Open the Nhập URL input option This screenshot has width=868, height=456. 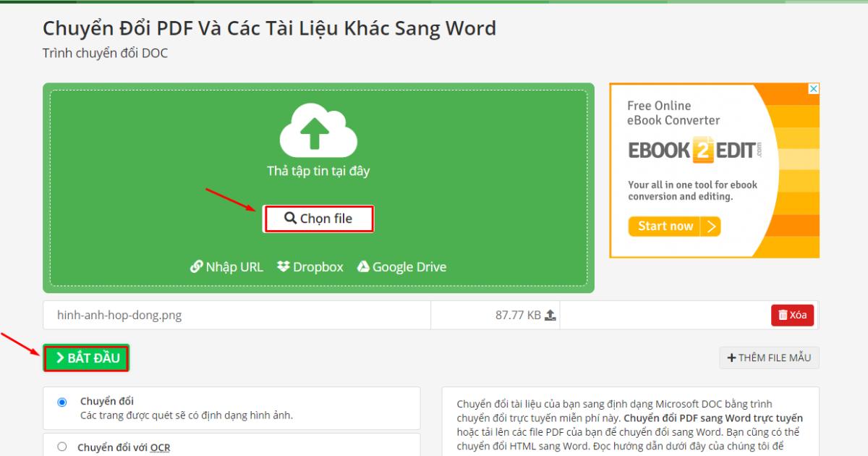[x=235, y=266]
